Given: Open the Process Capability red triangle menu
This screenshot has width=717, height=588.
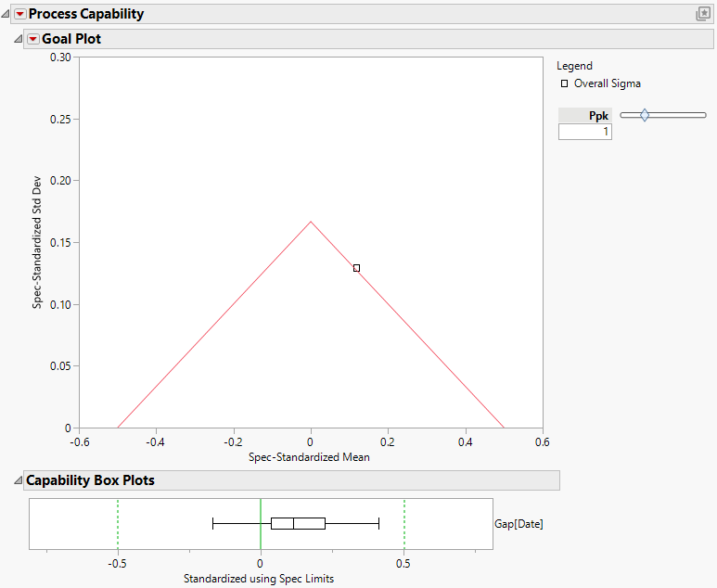Looking at the screenshot, I should click(20, 14).
